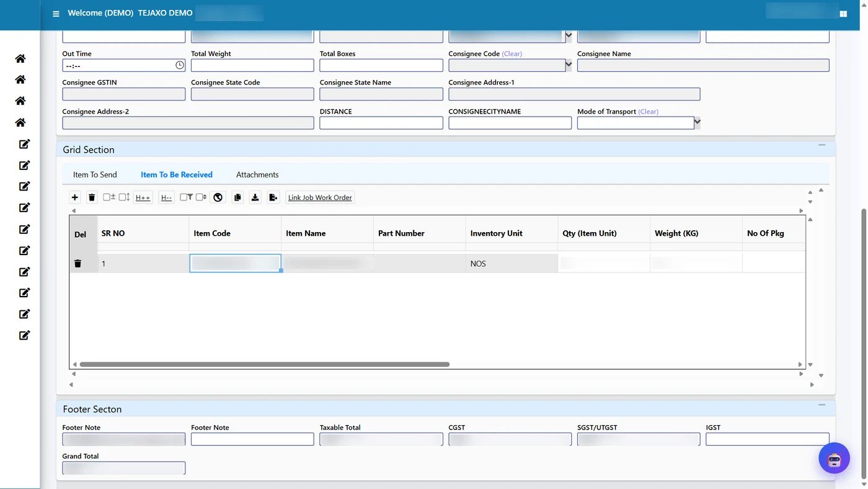868x489 pixels.
Task: Focus the Total Weight input field
Action: (252, 65)
